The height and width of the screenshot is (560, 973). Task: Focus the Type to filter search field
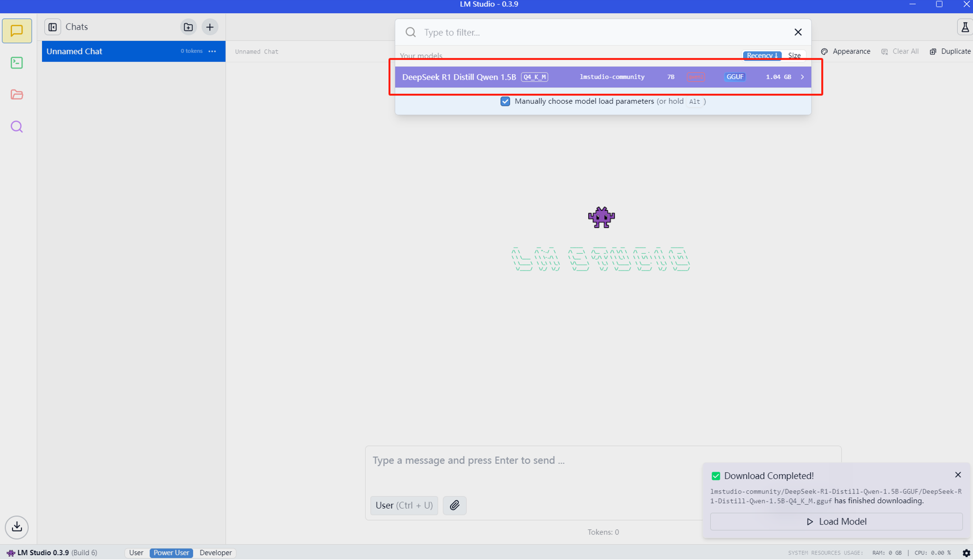[x=603, y=32]
